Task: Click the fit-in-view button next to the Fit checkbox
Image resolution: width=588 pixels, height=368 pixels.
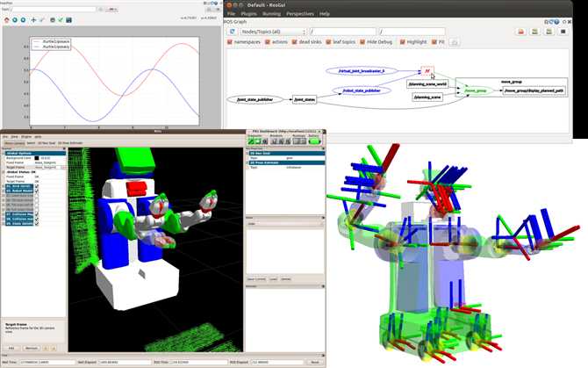Action: [x=454, y=42]
